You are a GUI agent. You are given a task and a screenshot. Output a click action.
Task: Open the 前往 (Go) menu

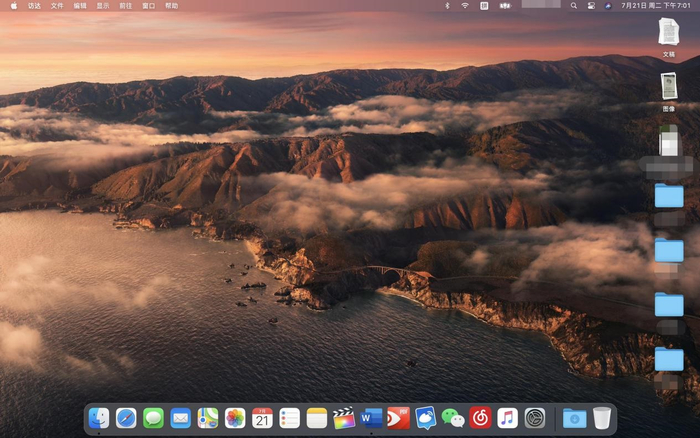(x=125, y=6)
